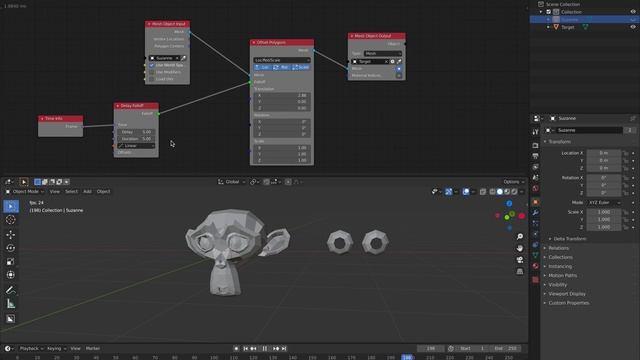The image size is (640, 360).
Task: Click the blue Z axis gizmo ball
Action: [x=509, y=203]
